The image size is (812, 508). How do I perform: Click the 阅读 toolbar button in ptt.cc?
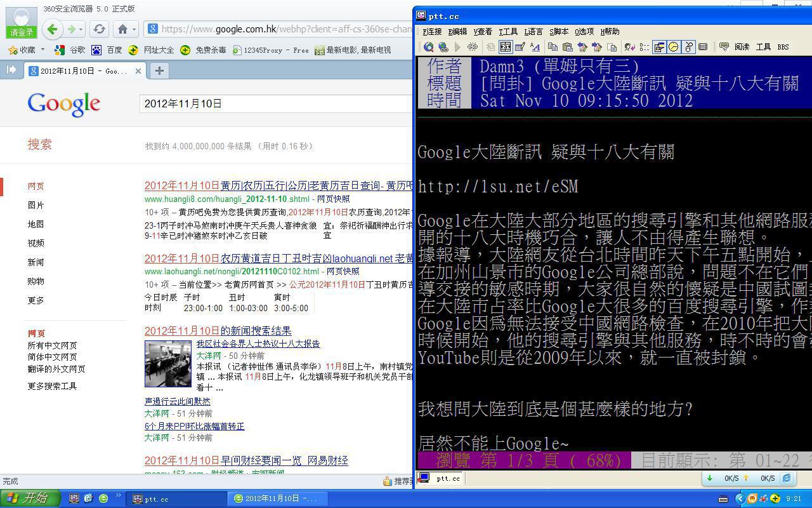pos(742,47)
